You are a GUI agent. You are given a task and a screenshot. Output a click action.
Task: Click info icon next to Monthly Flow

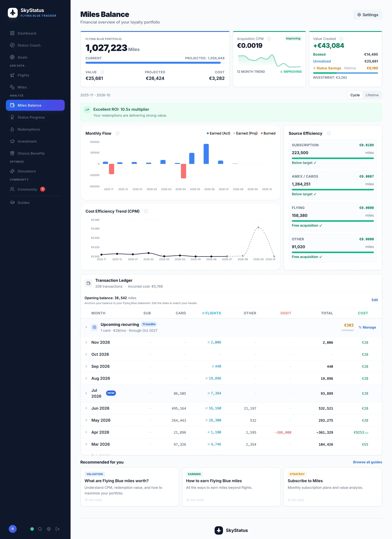tap(118, 133)
